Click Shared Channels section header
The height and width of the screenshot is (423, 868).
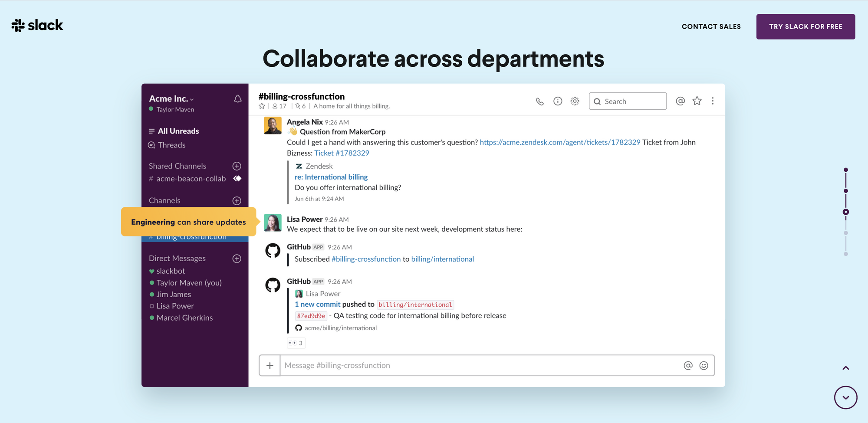click(x=178, y=166)
